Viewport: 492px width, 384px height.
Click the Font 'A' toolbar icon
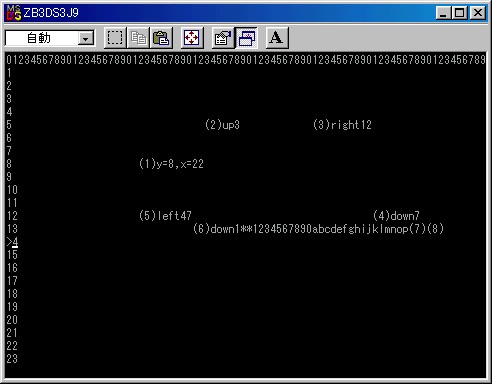(277, 38)
